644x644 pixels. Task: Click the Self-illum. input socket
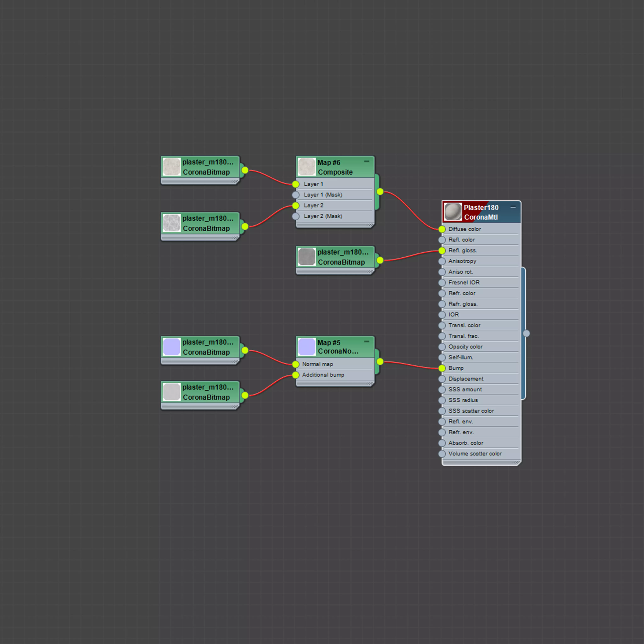pos(442,358)
